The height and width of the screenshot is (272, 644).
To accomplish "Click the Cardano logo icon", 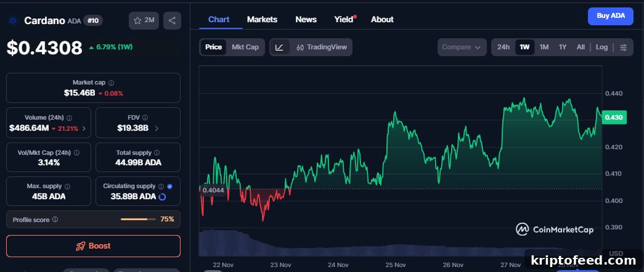I will (x=14, y=20).
